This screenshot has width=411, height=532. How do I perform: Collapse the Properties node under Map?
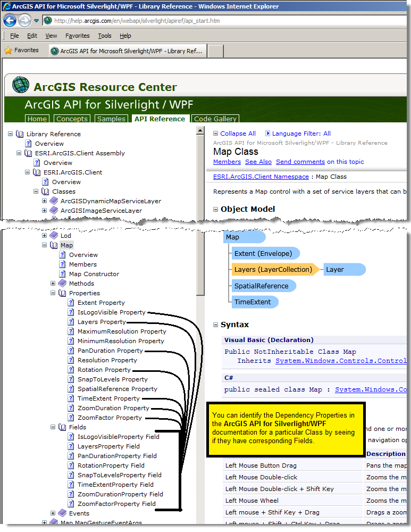53,293
